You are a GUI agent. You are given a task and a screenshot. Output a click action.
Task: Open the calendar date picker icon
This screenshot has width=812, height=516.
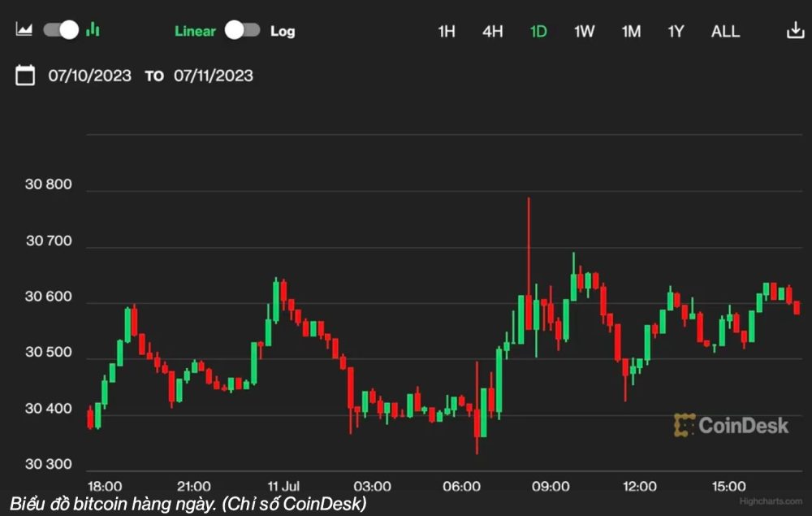click(25, 75)
